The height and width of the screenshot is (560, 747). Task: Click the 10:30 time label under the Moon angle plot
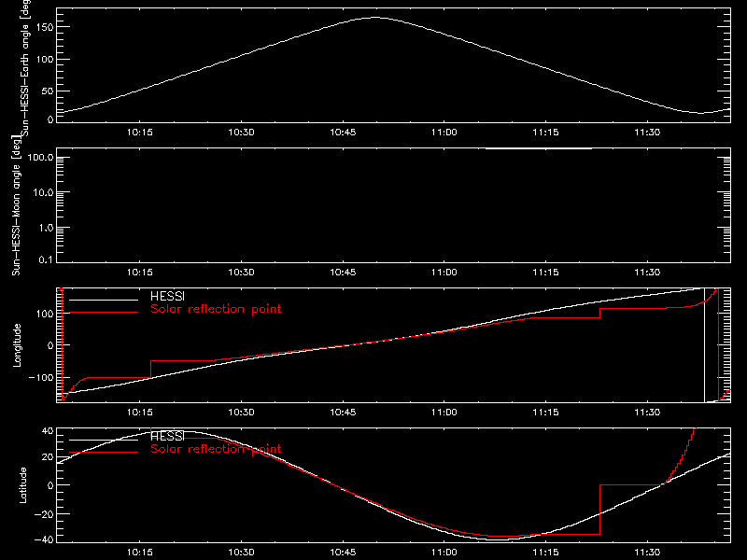(x=241, y=273)
